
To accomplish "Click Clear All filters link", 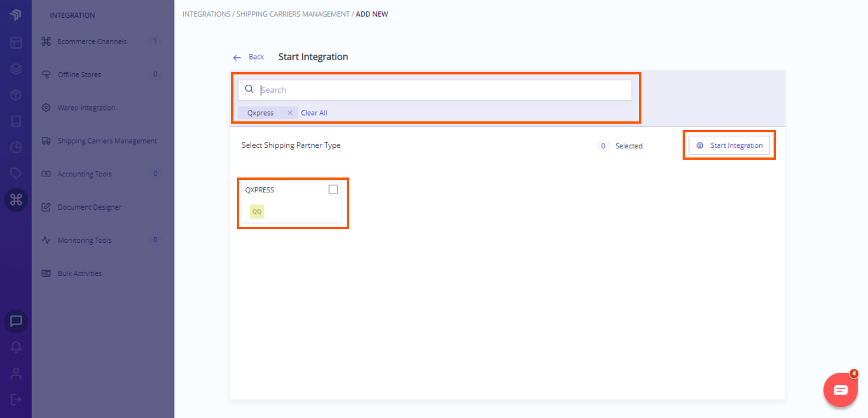I will click(x=314, y=113).
